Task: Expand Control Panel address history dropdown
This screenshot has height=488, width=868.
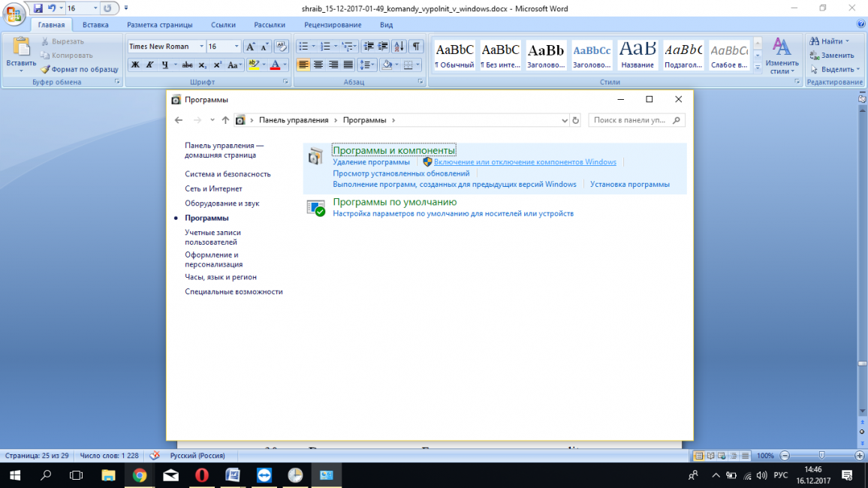Action: [x=564, y=120]
